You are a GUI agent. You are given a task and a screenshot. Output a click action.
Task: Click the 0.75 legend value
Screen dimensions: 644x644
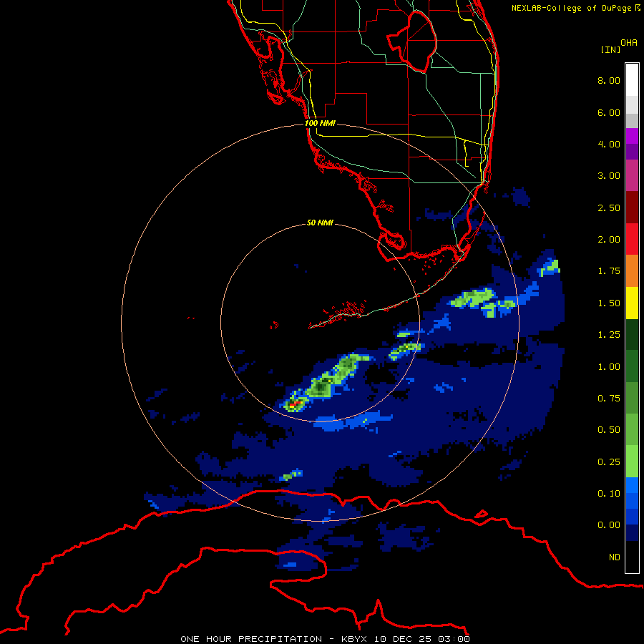609,399
